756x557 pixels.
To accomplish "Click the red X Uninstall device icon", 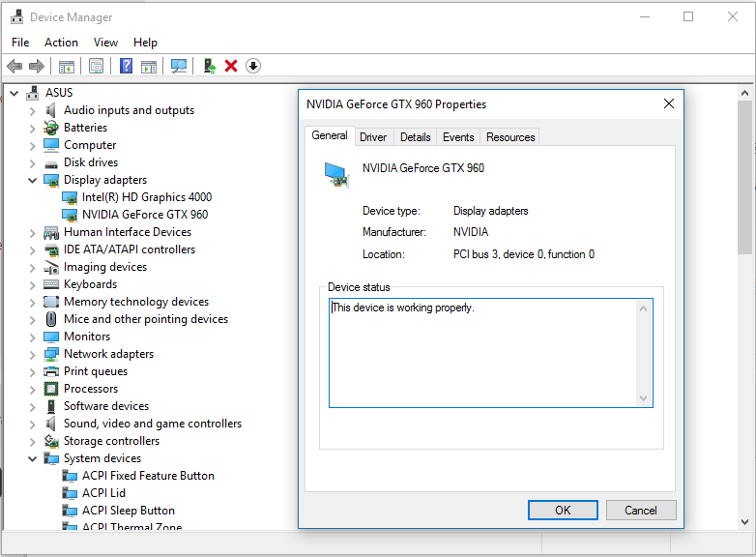I will pyautogui.click(x=231, y=66).
